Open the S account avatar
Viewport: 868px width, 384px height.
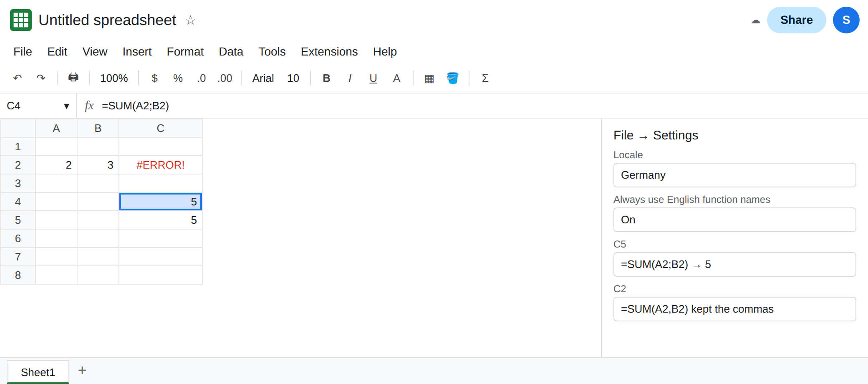[x=846, y=20]
